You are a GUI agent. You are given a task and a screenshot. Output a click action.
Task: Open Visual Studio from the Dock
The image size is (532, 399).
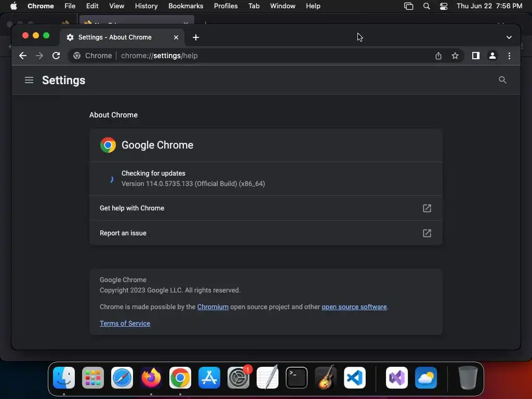point(397,378)
